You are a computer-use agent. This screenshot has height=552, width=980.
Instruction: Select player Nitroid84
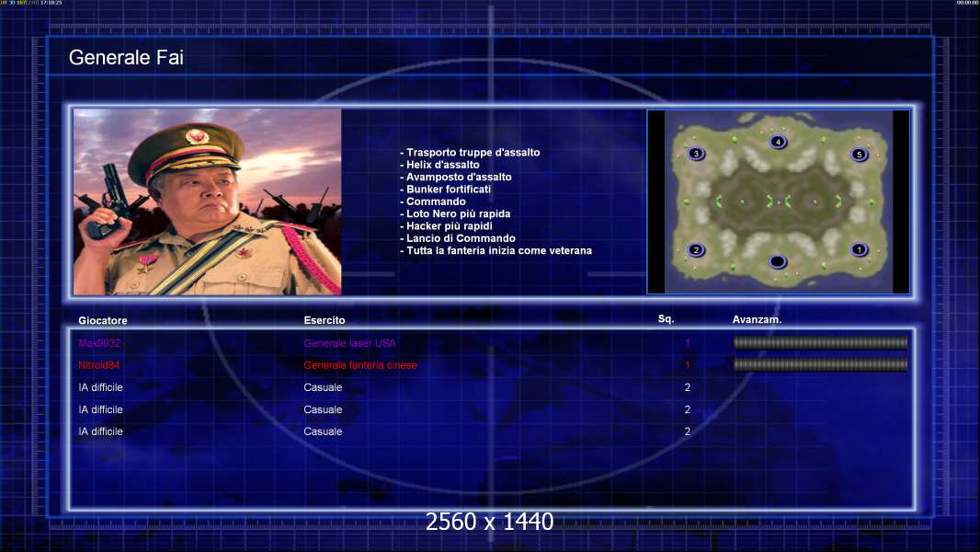98,365
